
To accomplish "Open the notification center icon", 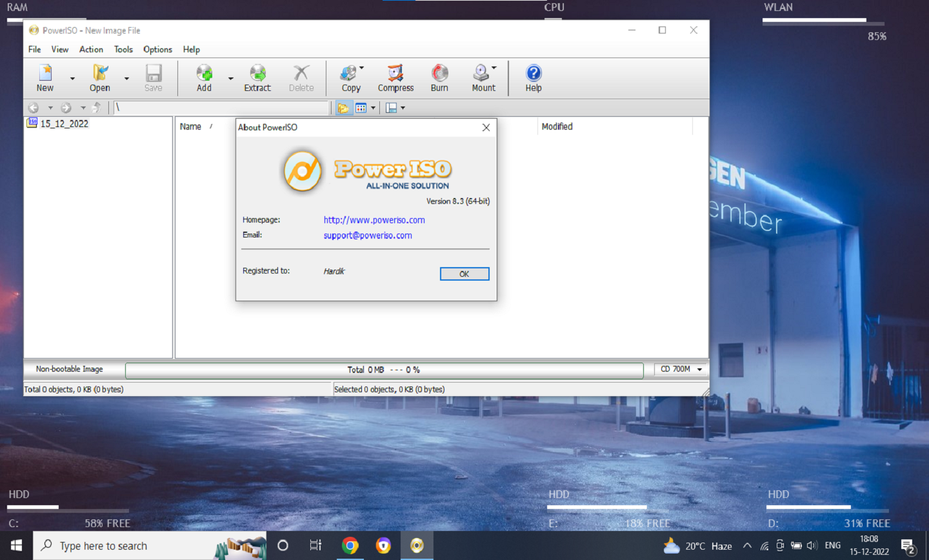I will tap(909, 546).
